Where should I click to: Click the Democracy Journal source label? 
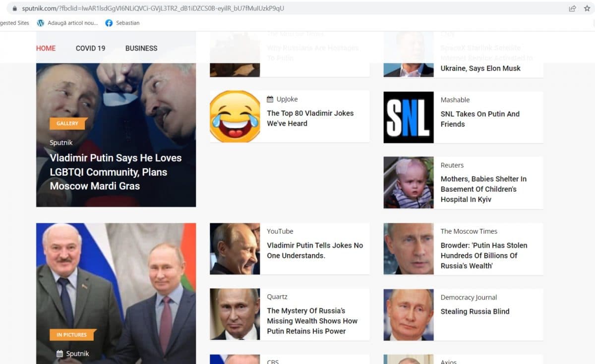click(x=469, y=297)
